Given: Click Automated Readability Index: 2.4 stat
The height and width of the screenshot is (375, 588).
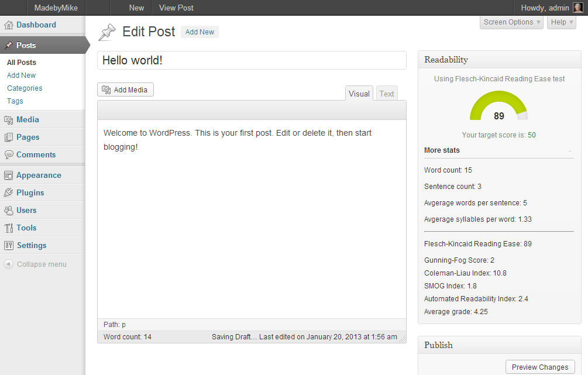Looking at the screenshot, I should (x=476, y=299).
